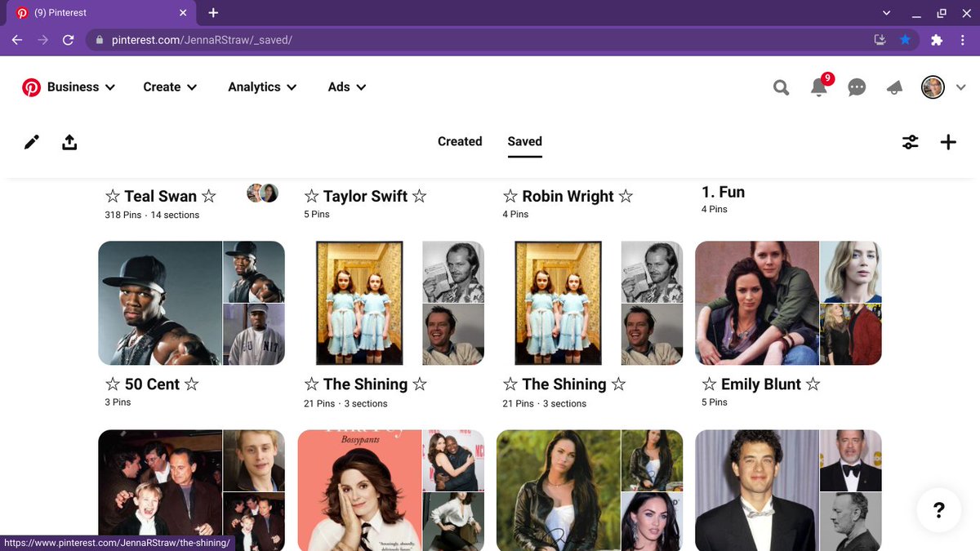Click the Pinterest logo icon
This screenshot has width=980, height=551.
[31, 87]
